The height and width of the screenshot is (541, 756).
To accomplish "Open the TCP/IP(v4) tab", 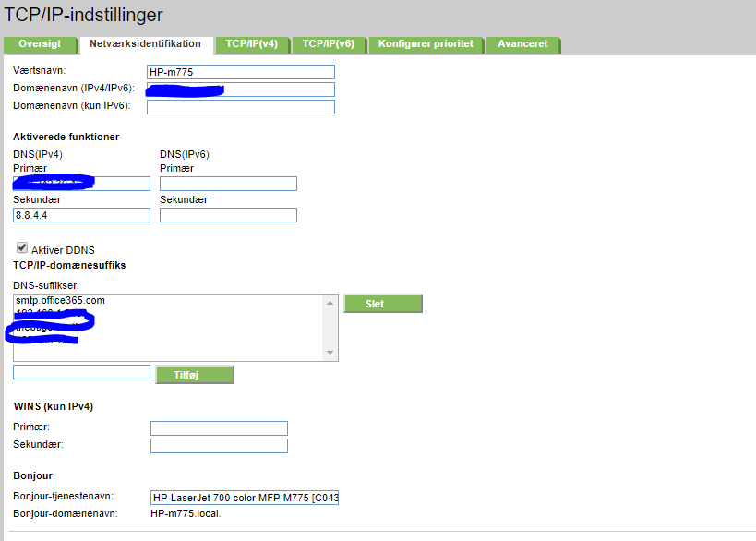I will [x=252, y=43].
